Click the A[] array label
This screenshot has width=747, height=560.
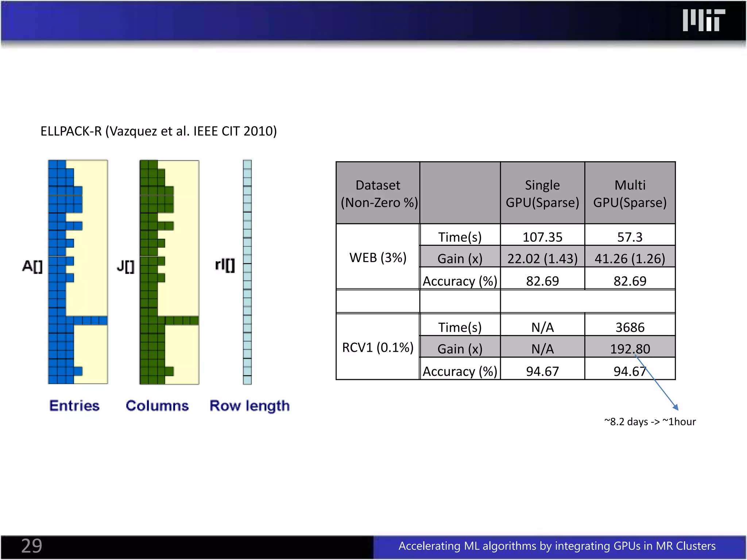click(32, 266)
